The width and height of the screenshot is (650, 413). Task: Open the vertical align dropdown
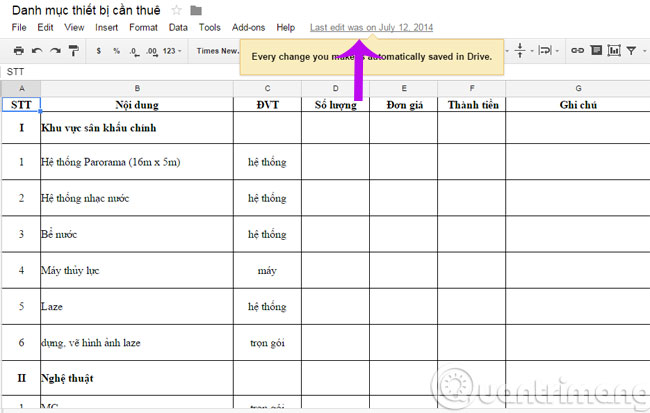pyautogui.click(x=523, y=51)
